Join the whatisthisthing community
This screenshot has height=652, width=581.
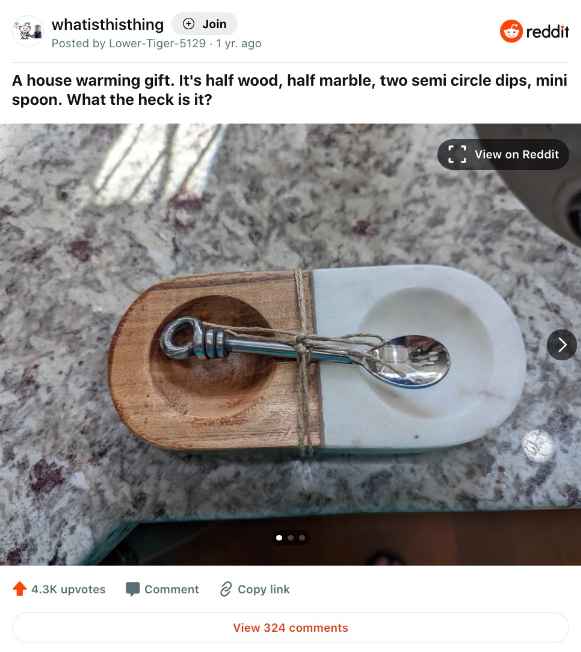coord(204,24)
